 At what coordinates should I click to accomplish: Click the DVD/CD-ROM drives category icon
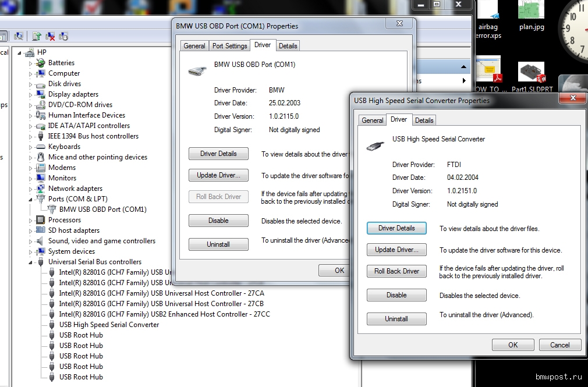click(41, 105)
